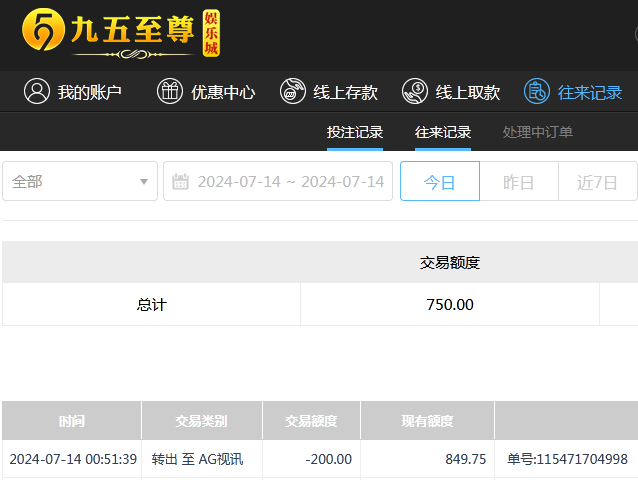Click the dropdown arrow beside 全部
Viewport: 638px width, 480px height.
tap(144, 182)
